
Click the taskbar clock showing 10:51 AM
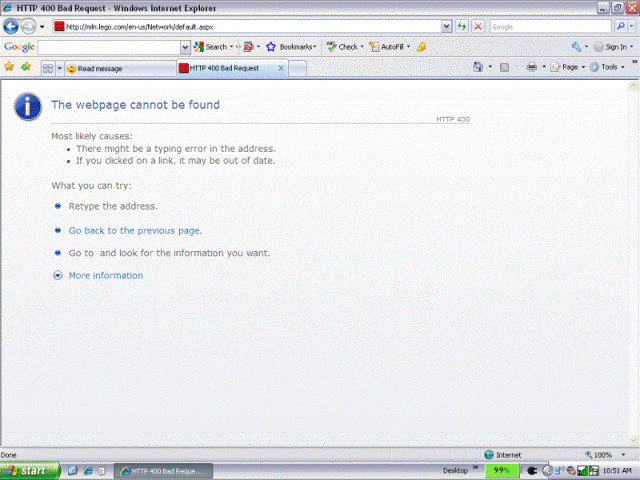pyautogui.click(x=617, y=471)
